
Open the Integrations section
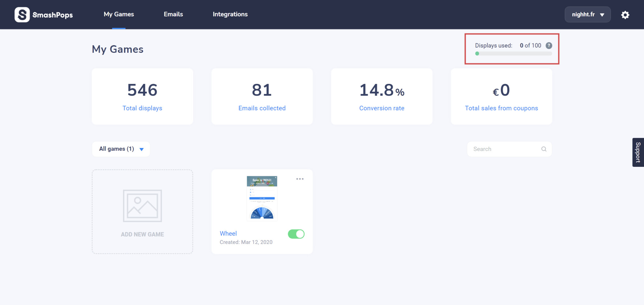coord(230,14)
